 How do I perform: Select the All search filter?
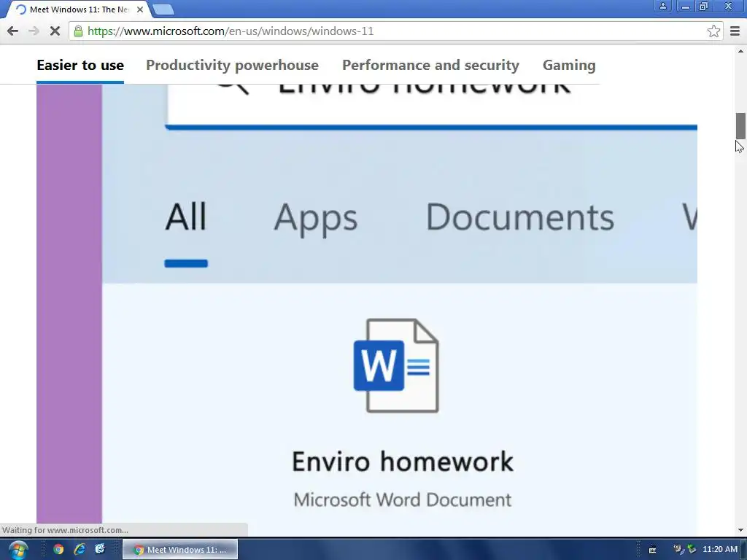pyautogui.click(x=186, y=217)
